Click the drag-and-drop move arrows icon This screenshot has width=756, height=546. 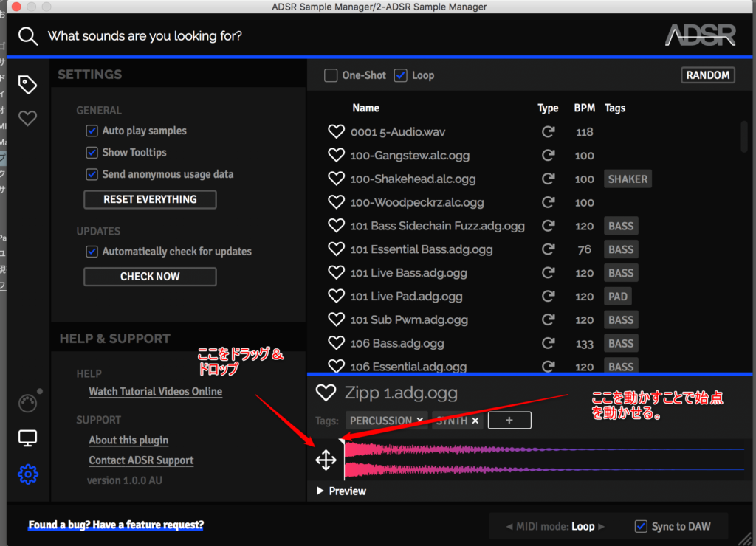(326, 460)
